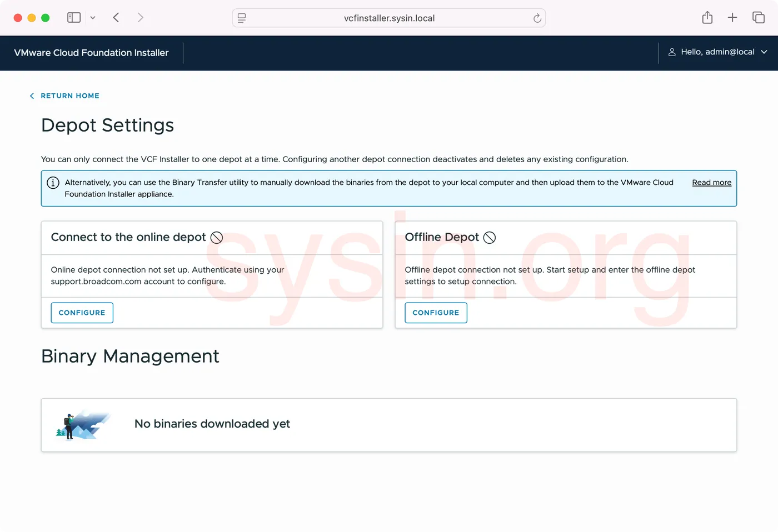
Task: Click the VMware Cloud Foundation Installer title
Action: pos(91,53)
